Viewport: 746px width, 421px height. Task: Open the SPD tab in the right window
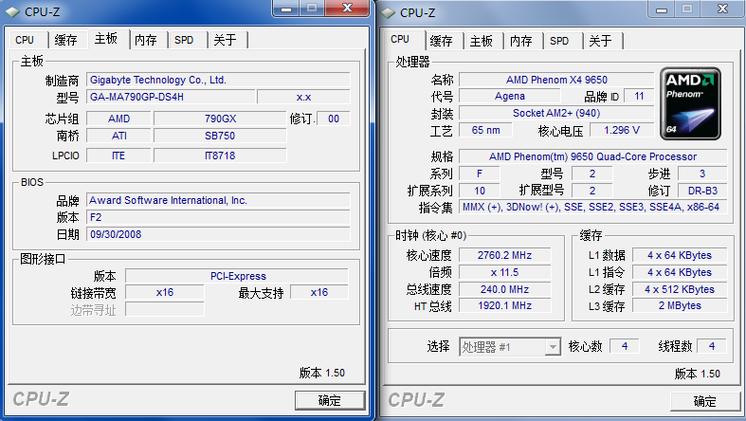click(560, 41)
